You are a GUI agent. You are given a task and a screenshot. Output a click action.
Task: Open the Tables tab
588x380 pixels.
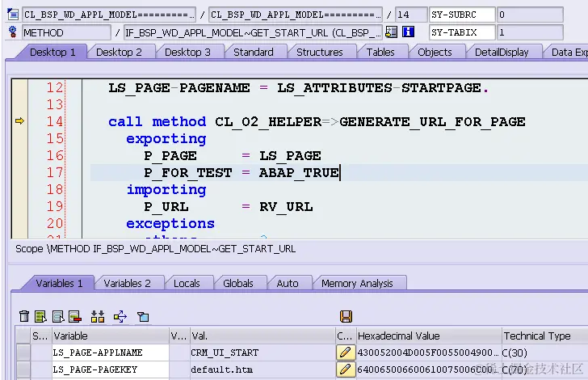tap(380, 53)
